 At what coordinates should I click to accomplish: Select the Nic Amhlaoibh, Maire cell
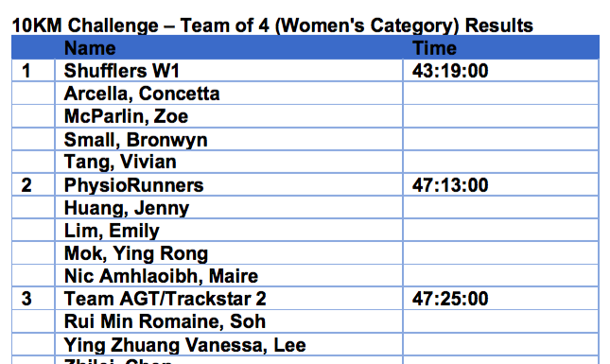(229, 276)
